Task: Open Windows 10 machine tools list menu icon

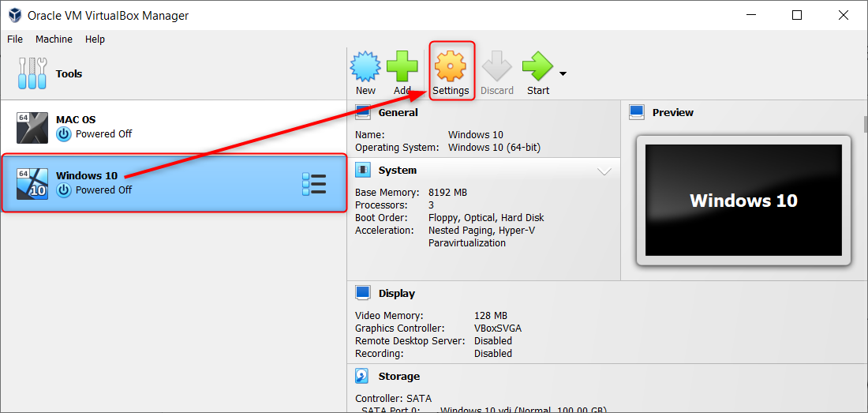Action: [x=314, y=184]
